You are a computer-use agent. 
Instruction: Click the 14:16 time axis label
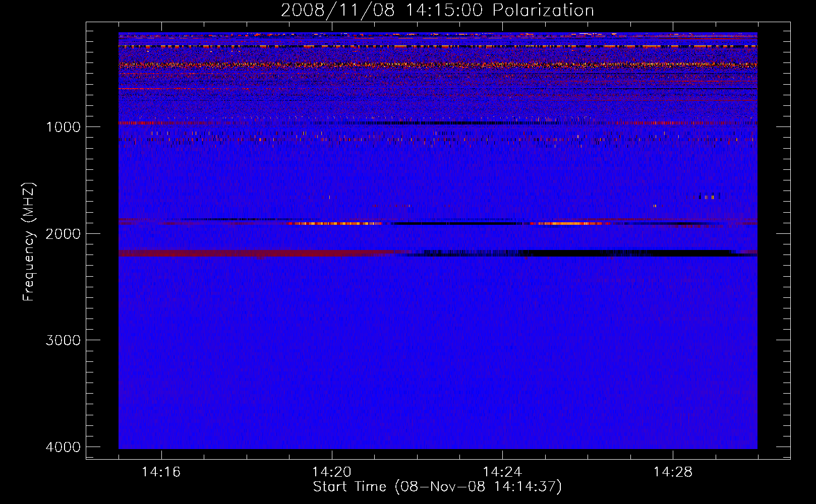pos(161,472)
